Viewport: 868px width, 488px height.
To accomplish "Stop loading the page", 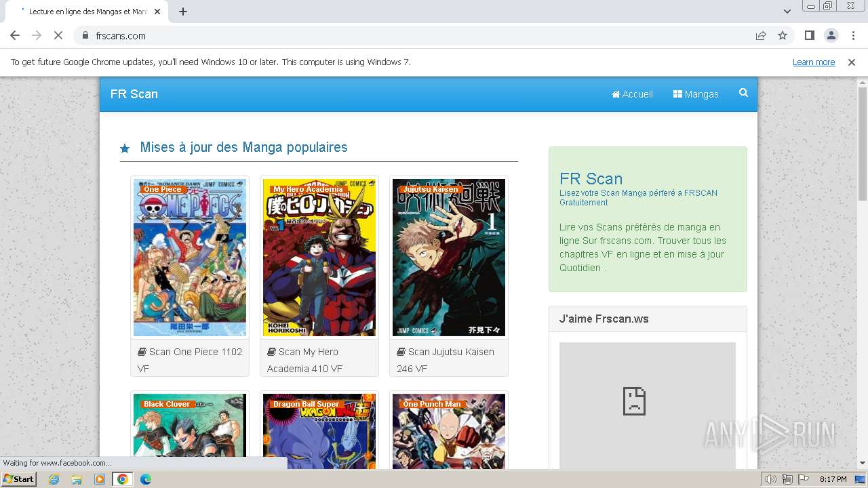I will 58,35.
